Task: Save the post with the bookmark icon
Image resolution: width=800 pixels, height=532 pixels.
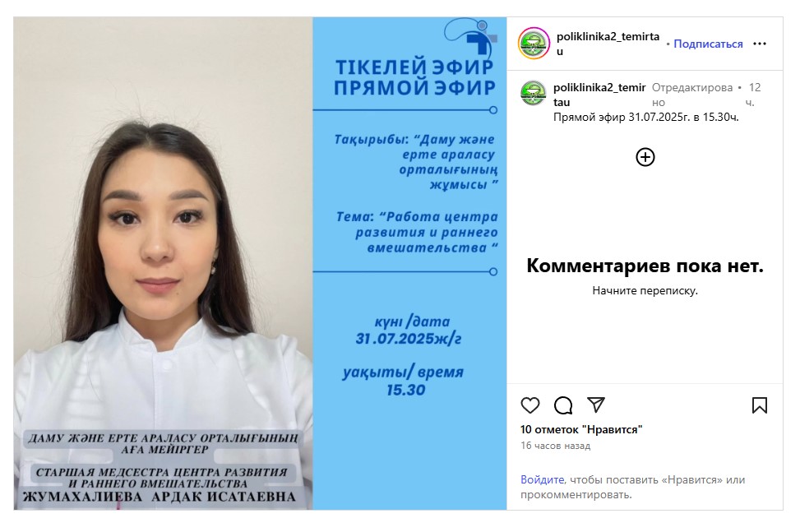Action: pyautogui.click(x=759, y=405)
